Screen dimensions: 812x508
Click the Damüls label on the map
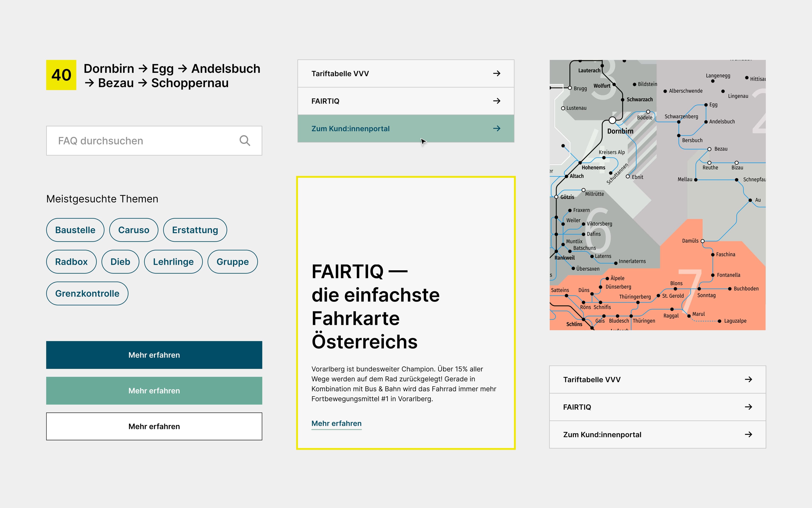click(x=690, y=241)
